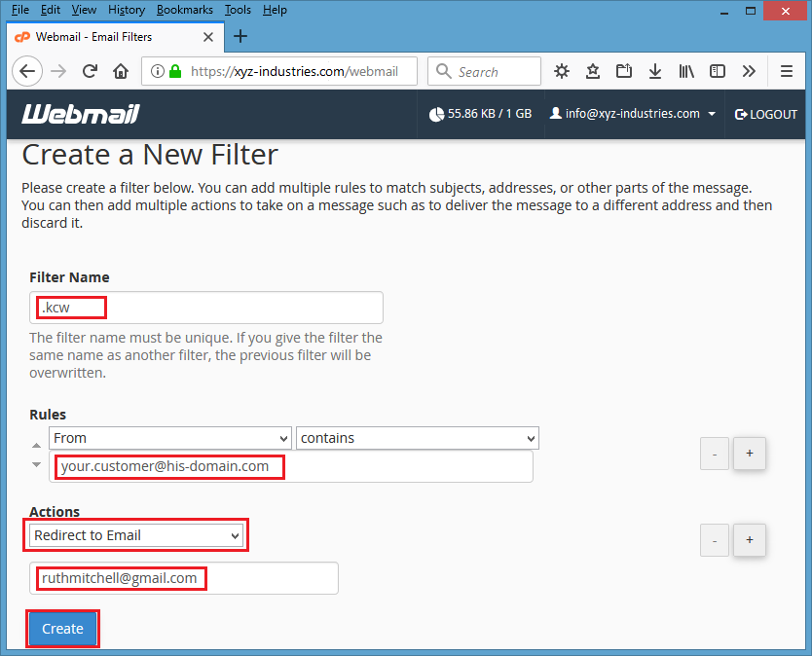Click the magnifier icon in Search box

443,71
